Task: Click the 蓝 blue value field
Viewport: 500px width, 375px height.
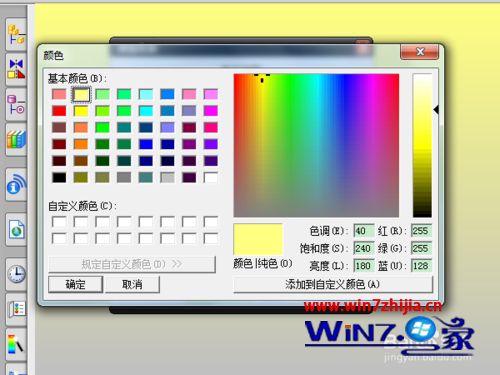Action: pos(421,266)
